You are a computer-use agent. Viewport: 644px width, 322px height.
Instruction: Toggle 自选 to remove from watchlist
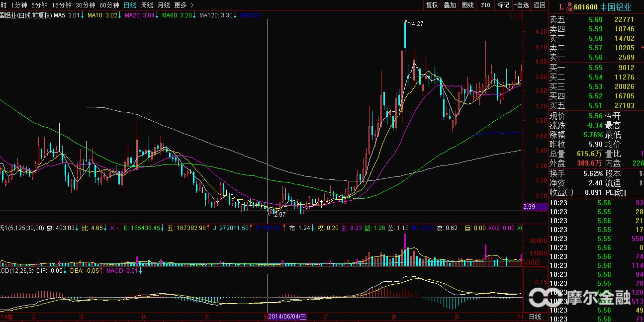coord(521,5)
